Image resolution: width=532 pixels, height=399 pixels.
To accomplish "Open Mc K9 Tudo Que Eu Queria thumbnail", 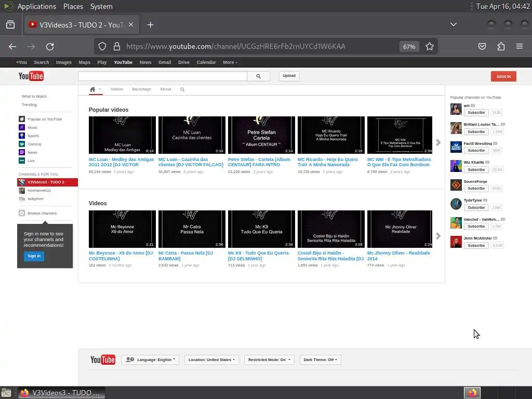I will coord(261,229).
